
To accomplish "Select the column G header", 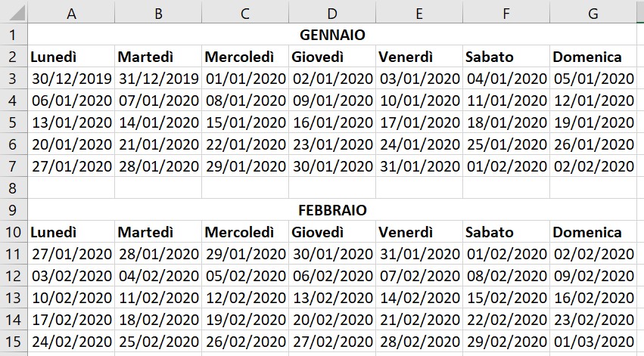I will (x=593, y=13).
